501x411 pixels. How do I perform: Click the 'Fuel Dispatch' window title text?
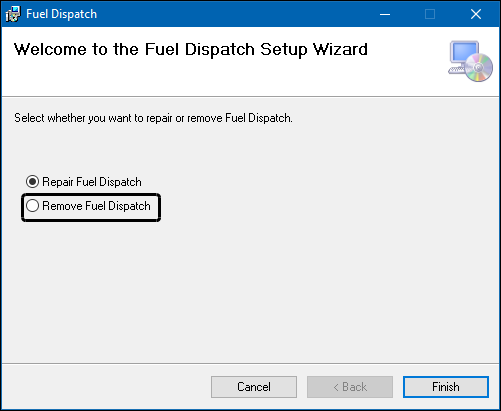click(x=61, y=14)
